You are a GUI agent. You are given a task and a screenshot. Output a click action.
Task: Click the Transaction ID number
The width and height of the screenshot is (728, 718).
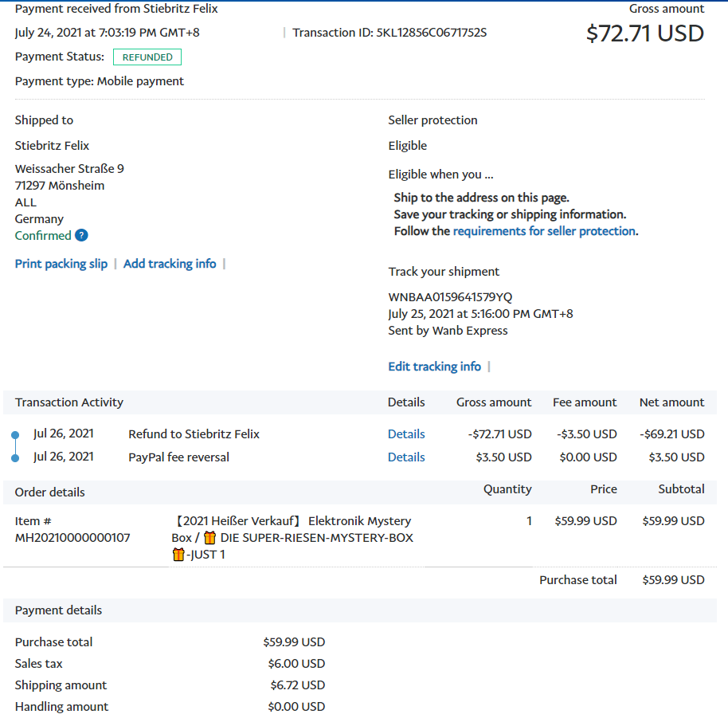click(431, 33)
